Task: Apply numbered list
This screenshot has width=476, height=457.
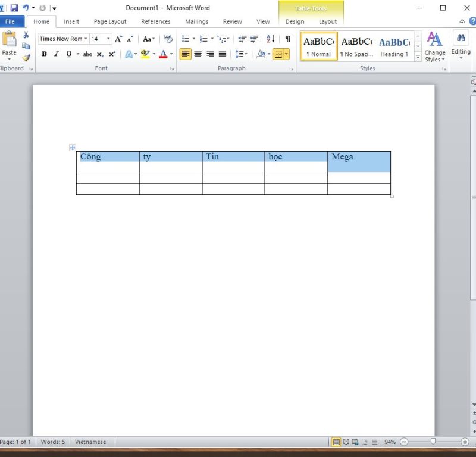Action: point(203,39)
